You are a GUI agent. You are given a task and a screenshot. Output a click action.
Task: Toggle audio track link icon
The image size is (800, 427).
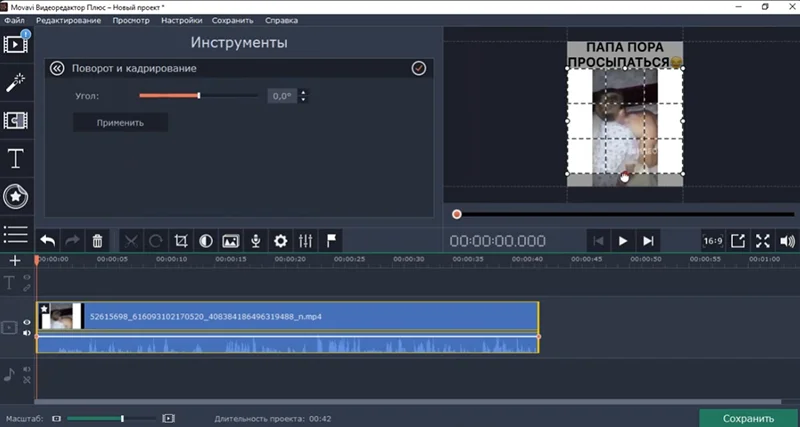pyautogui.click(x=27, y=380)
